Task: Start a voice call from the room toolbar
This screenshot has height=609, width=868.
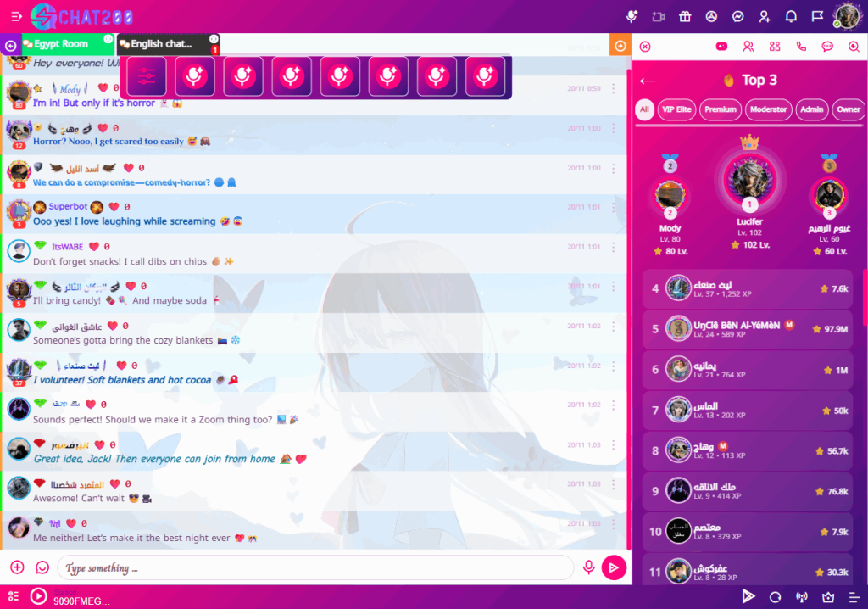Action: [801, 47]
